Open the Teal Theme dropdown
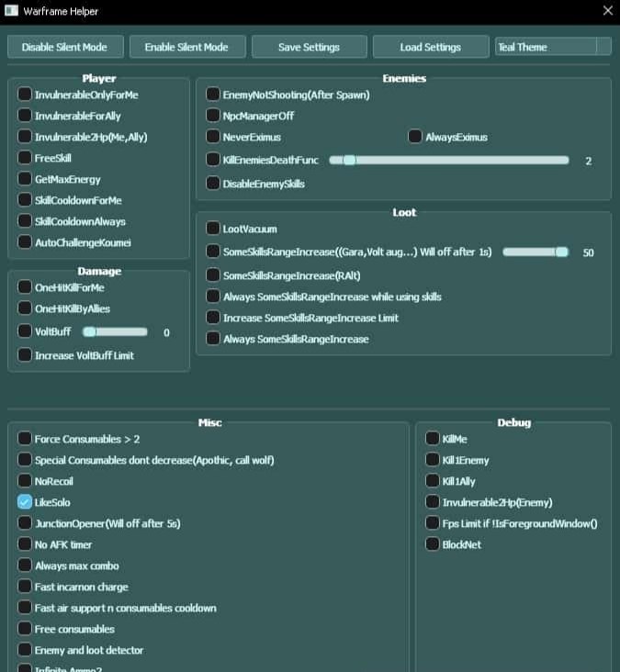This screenshot has width=620, height=672. (x=553, y=46)
